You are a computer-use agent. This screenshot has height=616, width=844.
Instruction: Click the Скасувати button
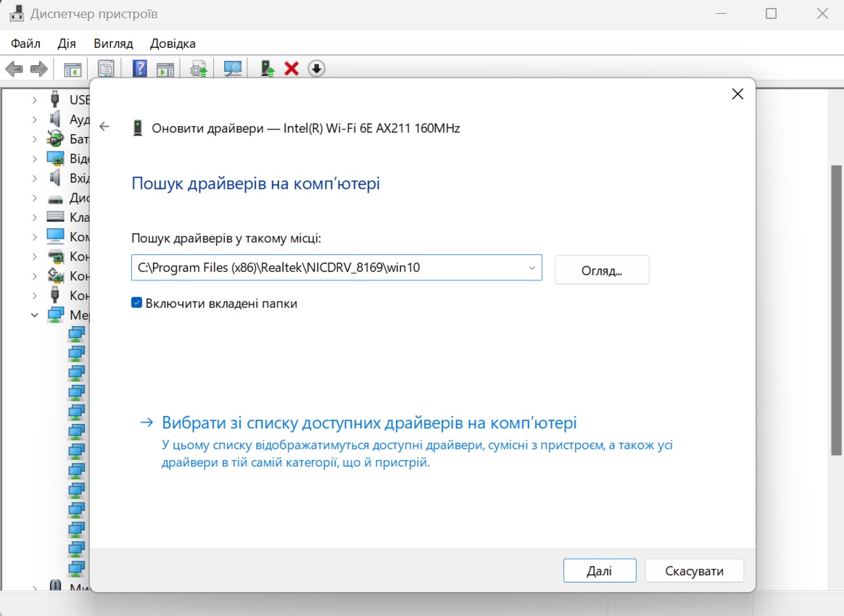(694, 571)
